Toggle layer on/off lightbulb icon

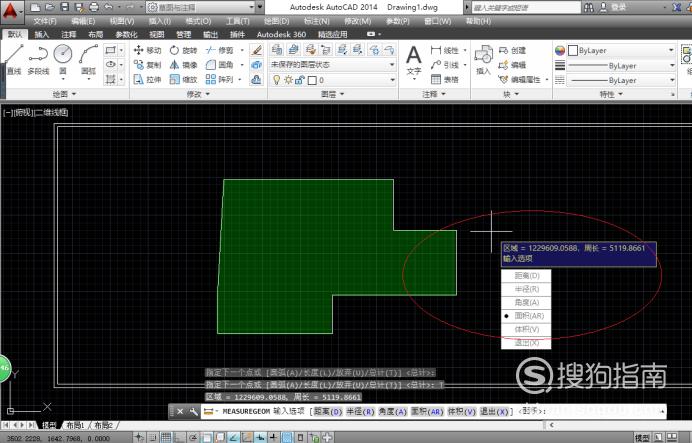[277, 80]
